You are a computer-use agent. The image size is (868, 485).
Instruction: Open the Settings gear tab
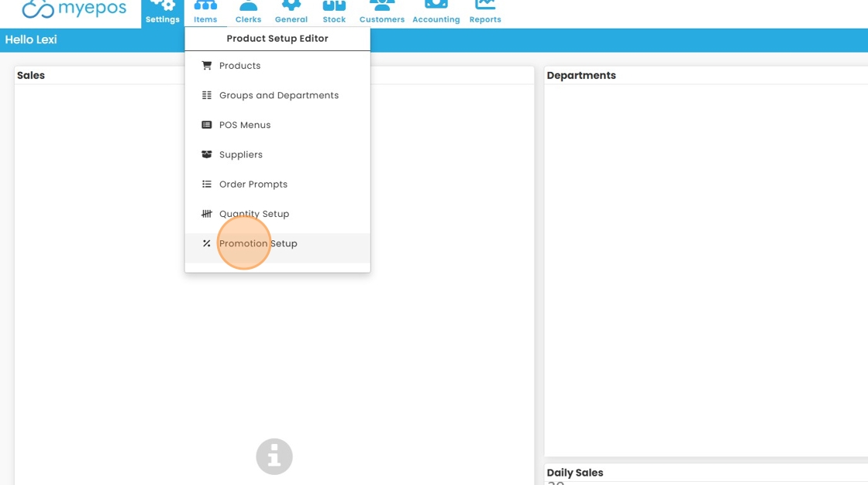click(x=162, y=12)
